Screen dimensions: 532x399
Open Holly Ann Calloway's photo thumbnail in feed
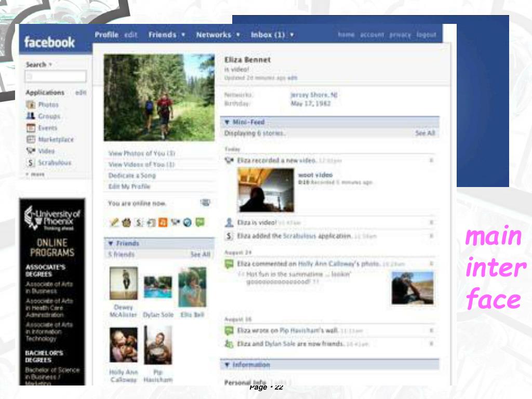click(413, 288)
